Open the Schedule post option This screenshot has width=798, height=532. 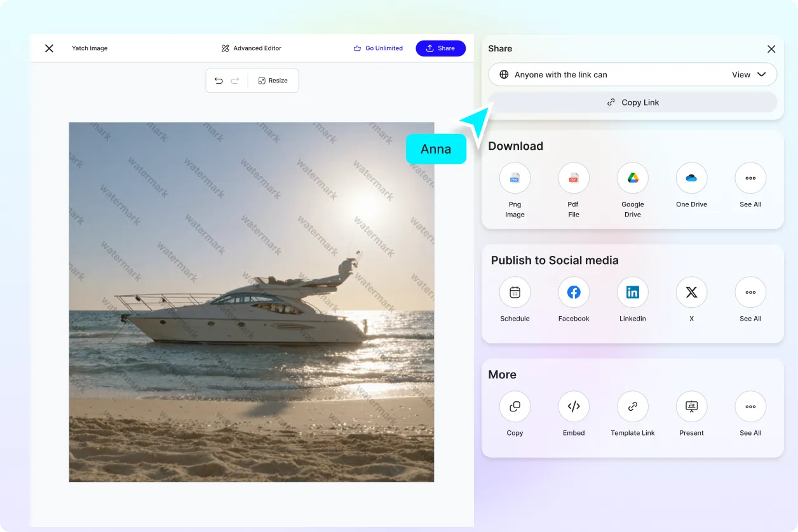pos(515,292)
